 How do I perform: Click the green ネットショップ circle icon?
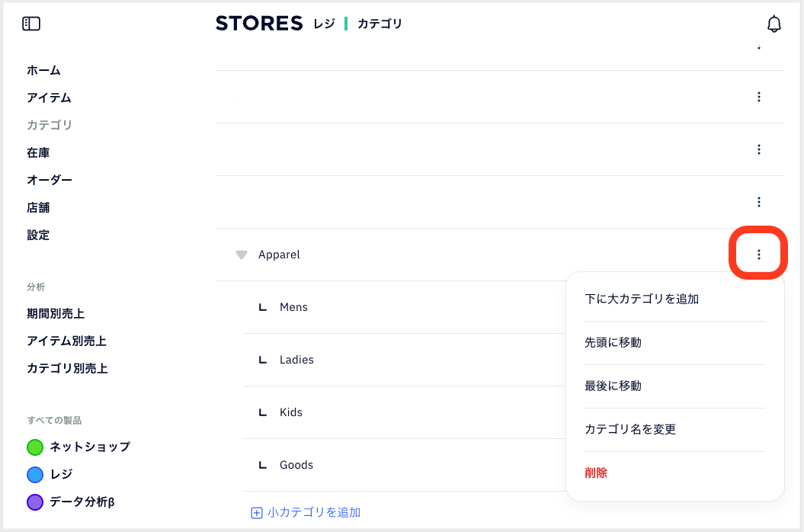35,447
